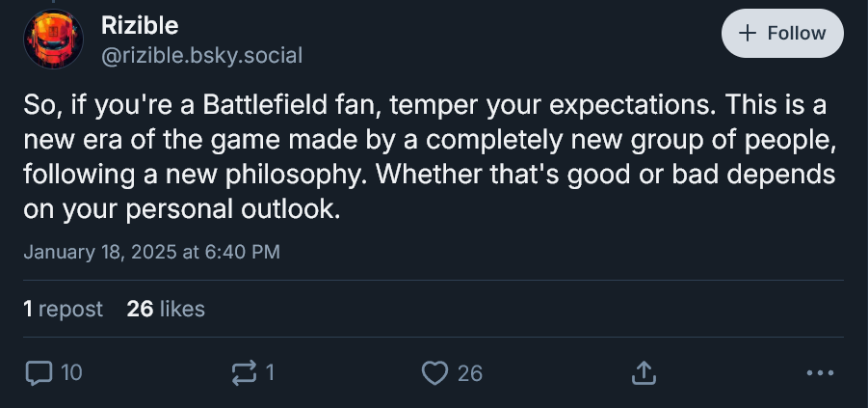868x408 pixels.
Task: Like the post with the heart icon
Action: (436, 371)
